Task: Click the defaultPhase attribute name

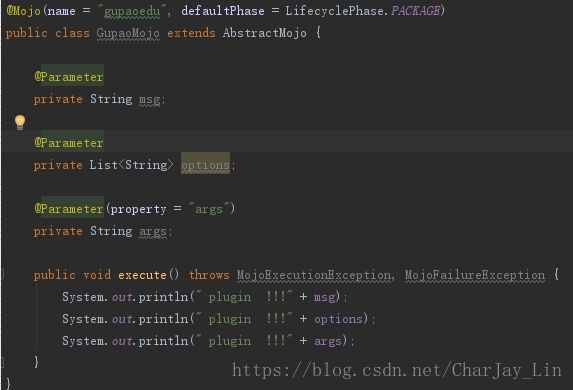Action: click(x=223, y=11)
